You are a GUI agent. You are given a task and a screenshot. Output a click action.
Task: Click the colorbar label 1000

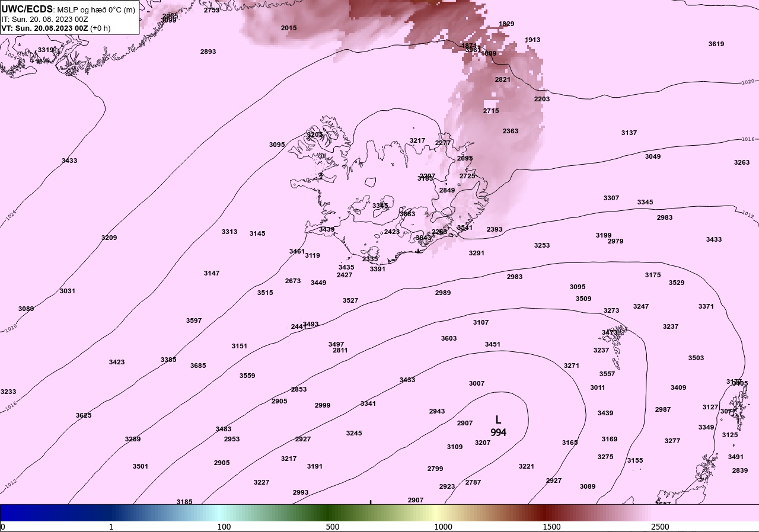pyautogui.click(x=443, y=527)
